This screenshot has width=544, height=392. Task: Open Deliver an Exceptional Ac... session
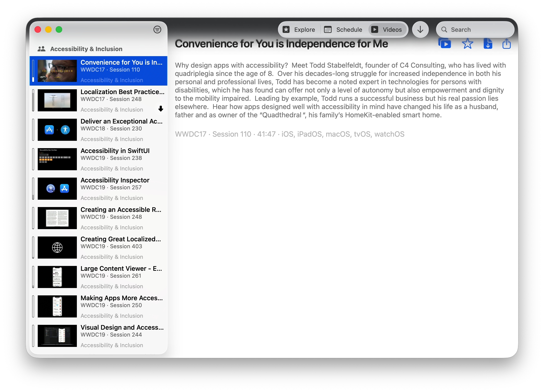[x=98, y=130]
